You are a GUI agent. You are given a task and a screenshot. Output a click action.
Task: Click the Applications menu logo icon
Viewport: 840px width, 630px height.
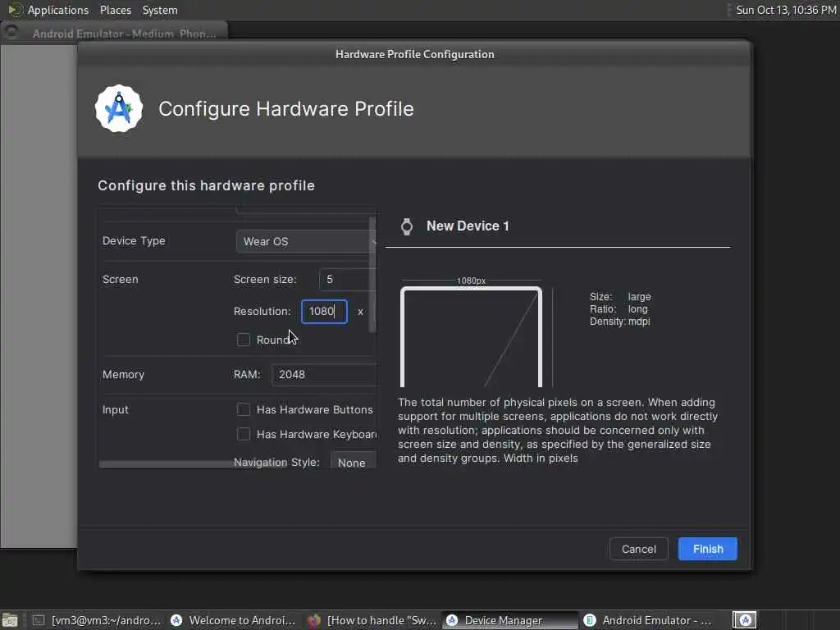pyautogui.click(x=15, y=10)
